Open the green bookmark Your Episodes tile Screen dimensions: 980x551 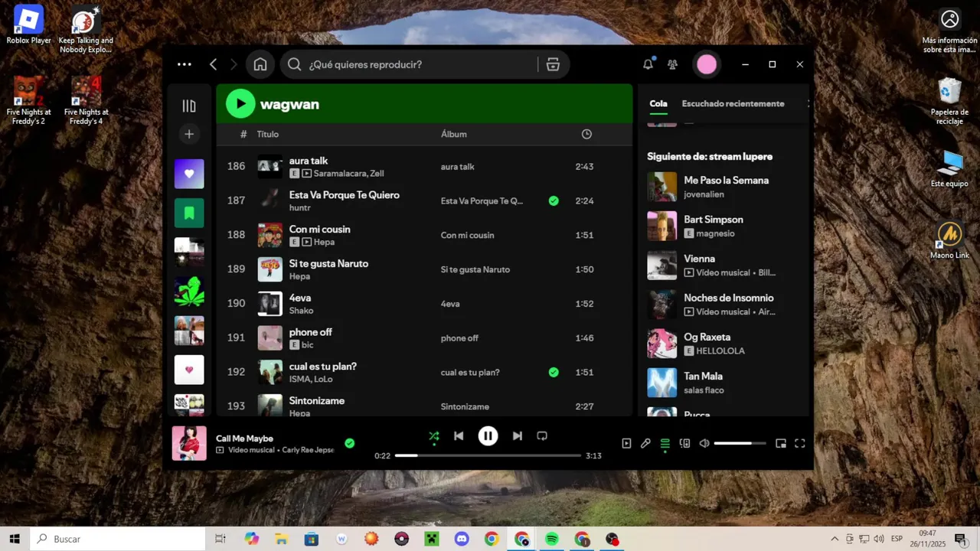tap(189, 213)
